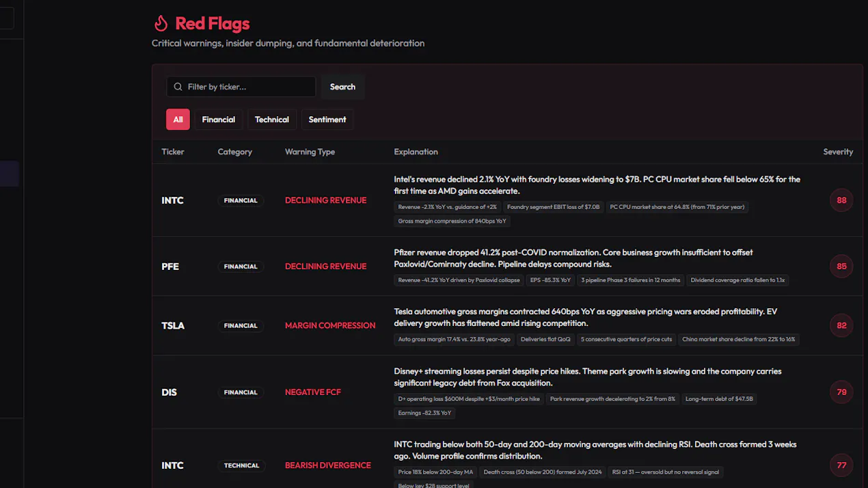Click Disney+ streaming losses explanation
Screen dimensions: 868x488
point(587,377)
